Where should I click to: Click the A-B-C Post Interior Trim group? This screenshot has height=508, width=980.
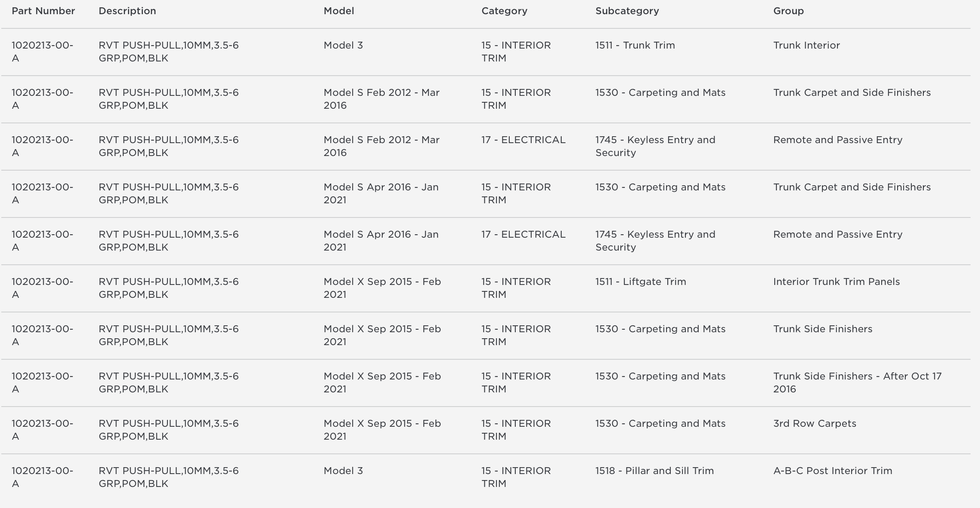coord(832,471)
